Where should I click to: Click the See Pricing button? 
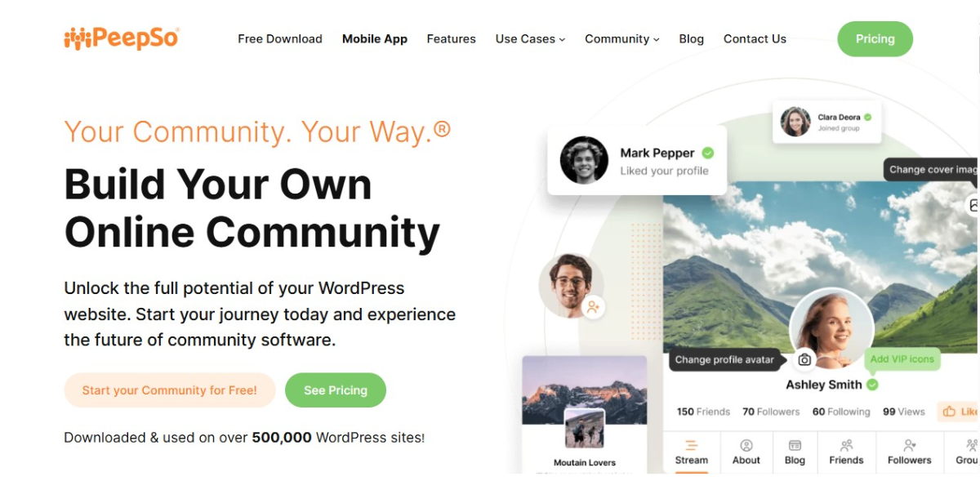click(336, 390)
